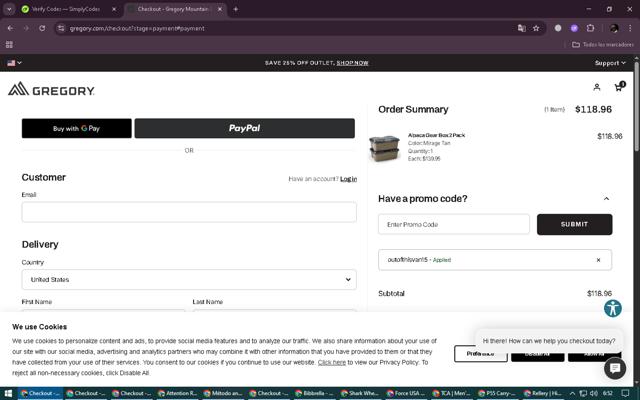Collapse the promo code section chevron
Viewport: 640px width, 400px height.
606,199
